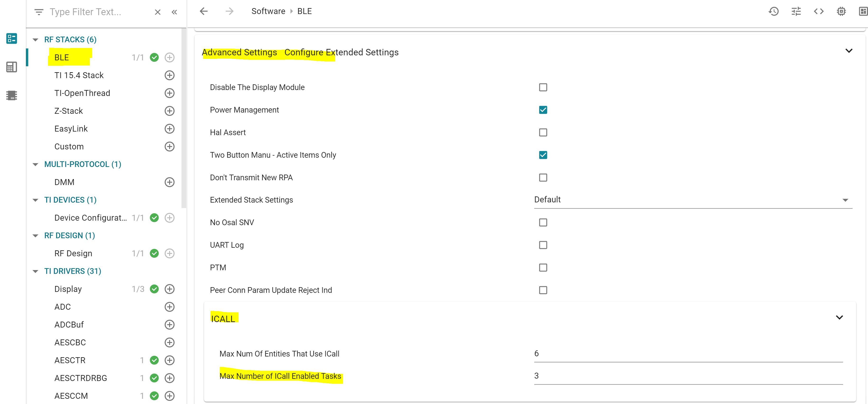Collapse the RF STACKS tree group
868x404 pixels.
click(35, 40)
